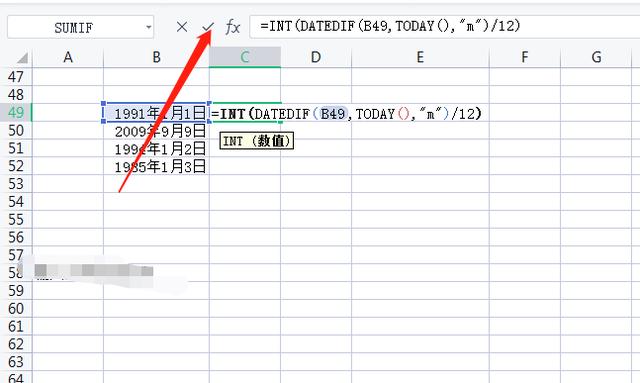
Task: Cancel formula entry with the X icon
Action: point(182,27)
